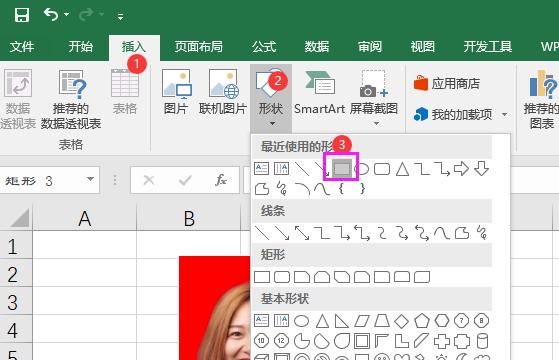Select right block arrow in recent shapes
This screenshot has height=360, width=559.
pyautogui.click(x=461, y=169)
